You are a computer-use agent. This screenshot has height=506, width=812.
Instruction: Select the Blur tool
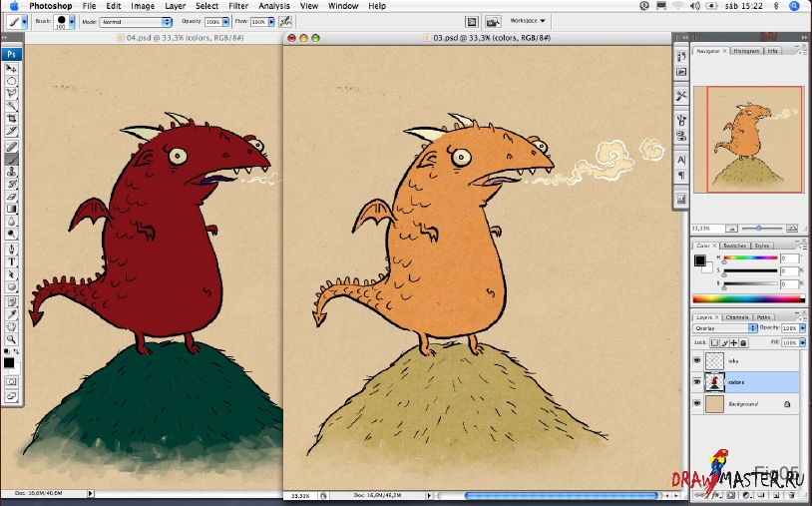coord(11,222)
